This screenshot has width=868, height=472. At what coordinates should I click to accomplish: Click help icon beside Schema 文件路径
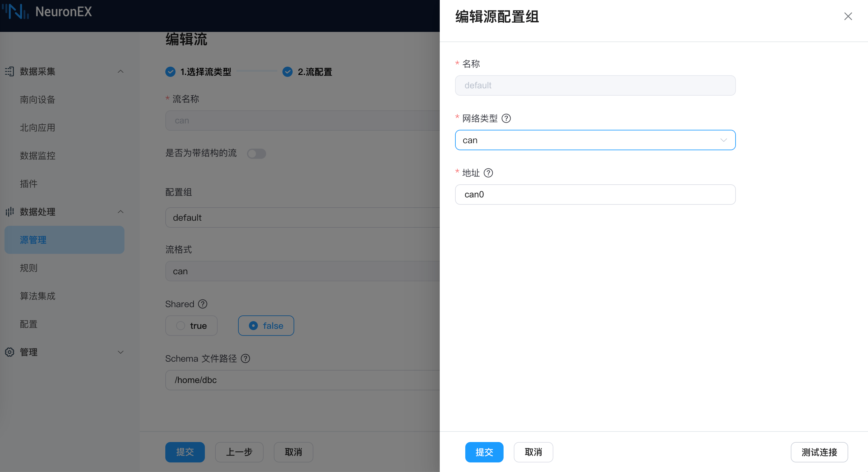(x=246, y=358)
